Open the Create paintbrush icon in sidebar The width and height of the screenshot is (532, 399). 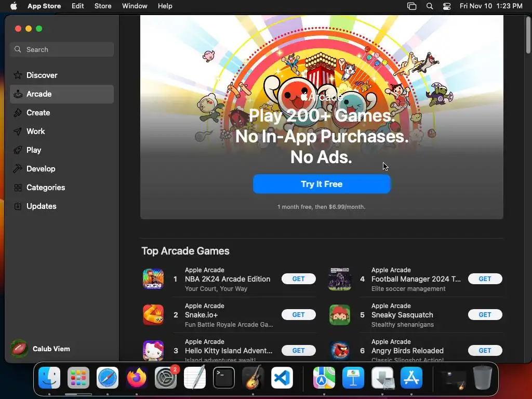point(18,113)
